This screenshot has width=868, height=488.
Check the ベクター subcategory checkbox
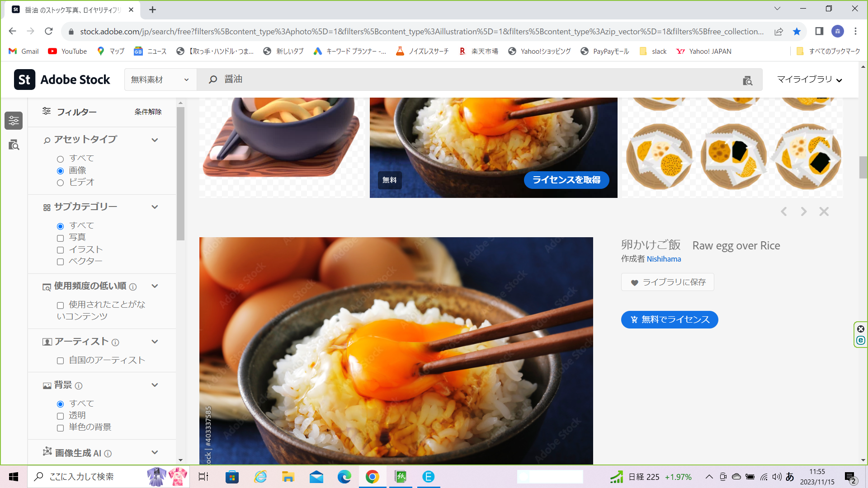coord(60,262)
